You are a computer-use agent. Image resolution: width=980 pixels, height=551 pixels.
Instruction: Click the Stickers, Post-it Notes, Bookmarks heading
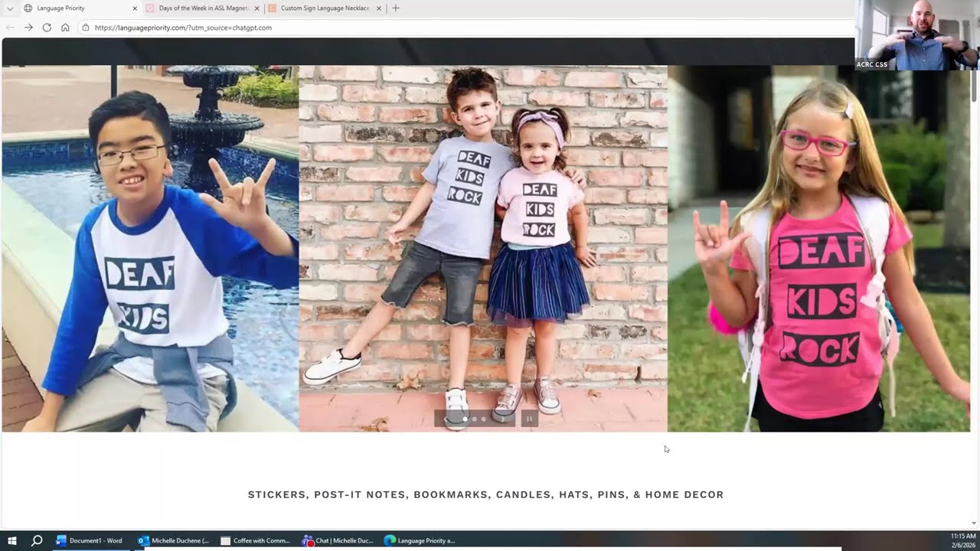click(485, 495)
